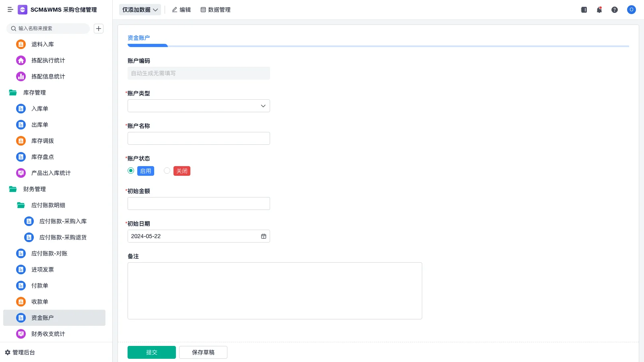Image resolution: width=644 pixels, height=362 pixels.
Task: Open the 仅添加数据 mode dropdown
Action: [140, 10]
